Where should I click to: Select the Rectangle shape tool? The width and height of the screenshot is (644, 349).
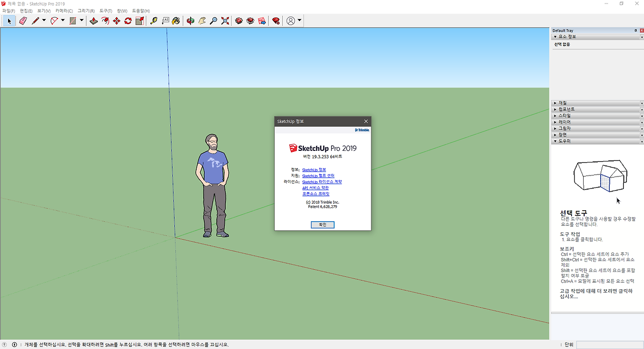coord(73,21)
